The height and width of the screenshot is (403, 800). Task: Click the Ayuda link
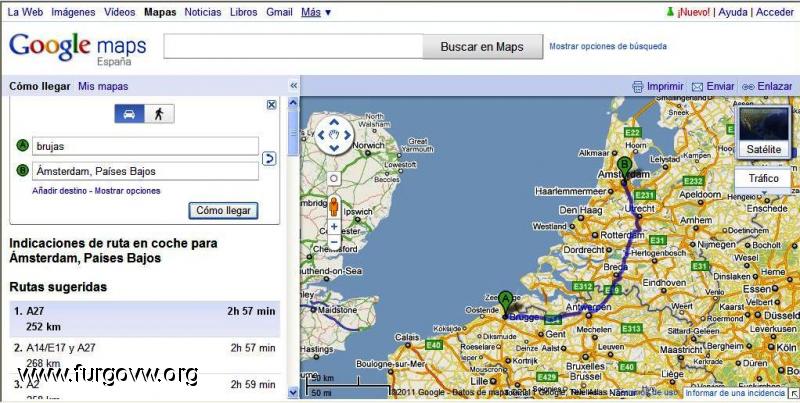[x=733, y=12]
